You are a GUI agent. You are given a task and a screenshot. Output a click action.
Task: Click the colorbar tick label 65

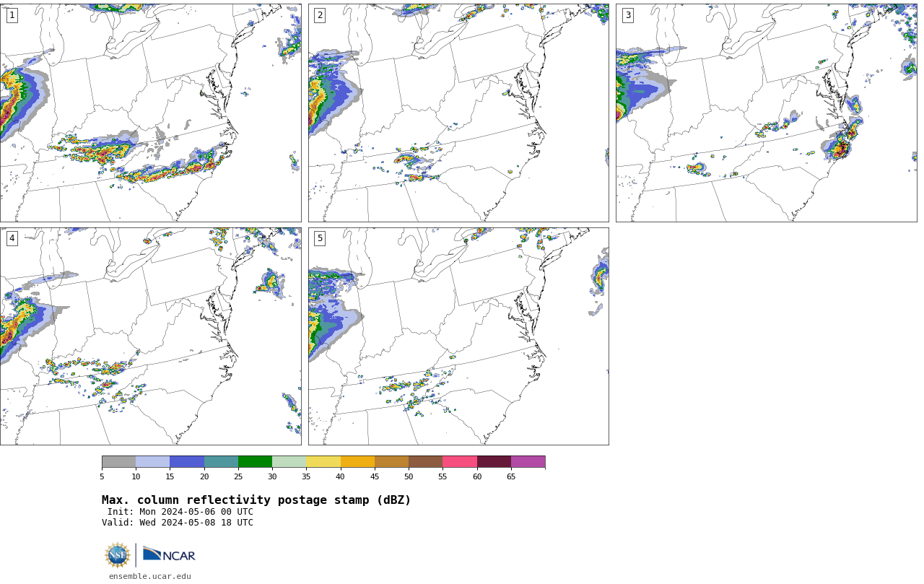coord(511,476)
